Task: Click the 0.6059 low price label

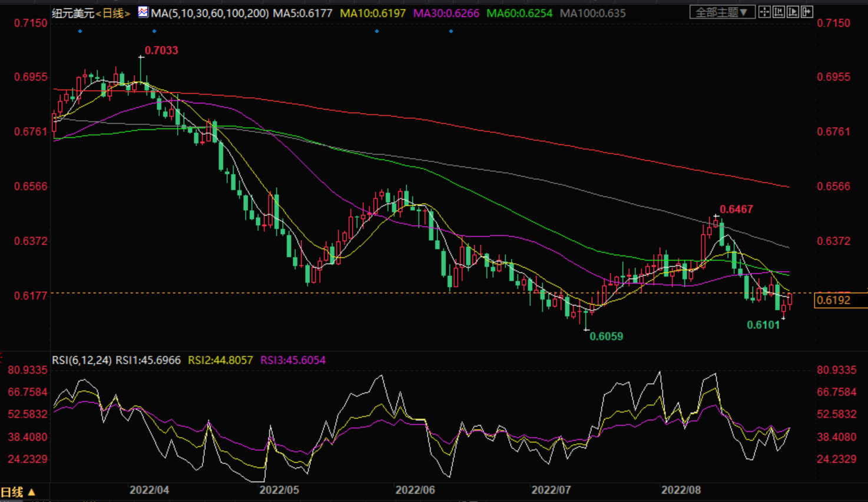Action: 606,337
